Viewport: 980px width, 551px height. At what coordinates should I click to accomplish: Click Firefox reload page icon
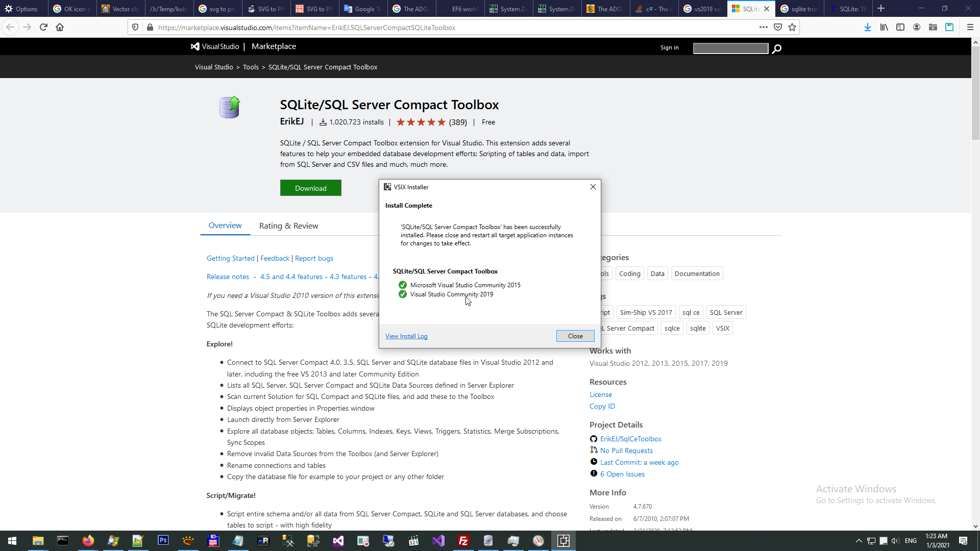click(43, 28)
